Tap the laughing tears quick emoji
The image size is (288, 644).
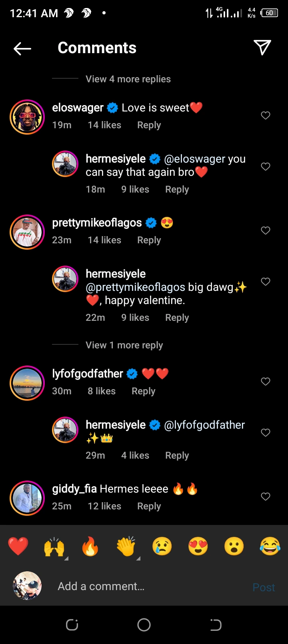[270, 546]
